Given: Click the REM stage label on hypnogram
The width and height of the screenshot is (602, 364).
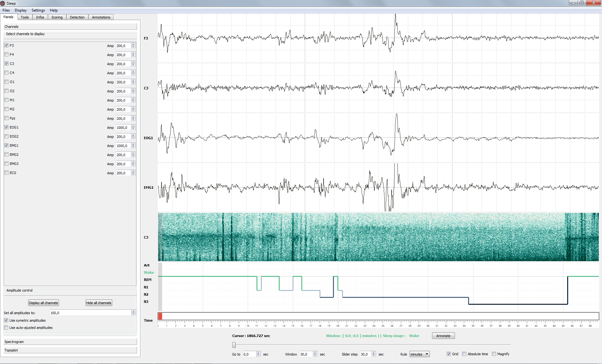Looking at the screenshot, I should 148,280.
